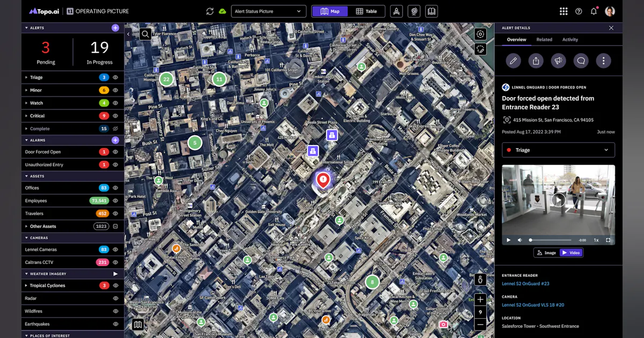Share the alert with the export icon

(x=536, y=61)
